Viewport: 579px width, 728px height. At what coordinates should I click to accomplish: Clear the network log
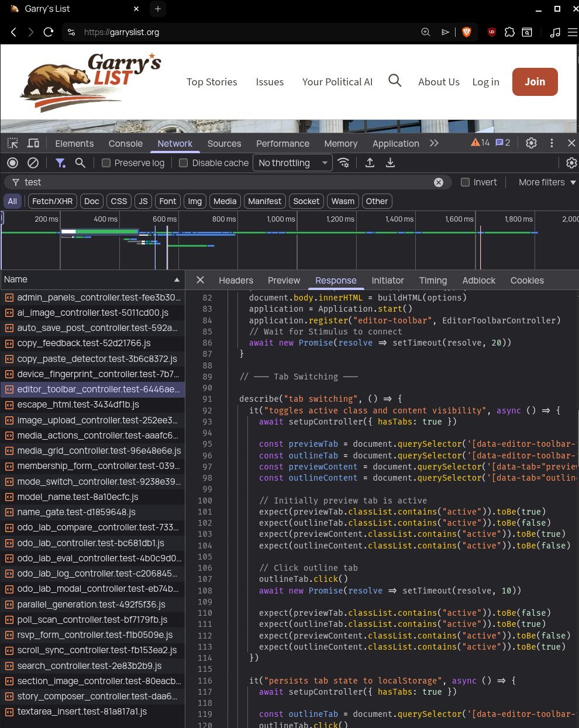click(33, 163)
